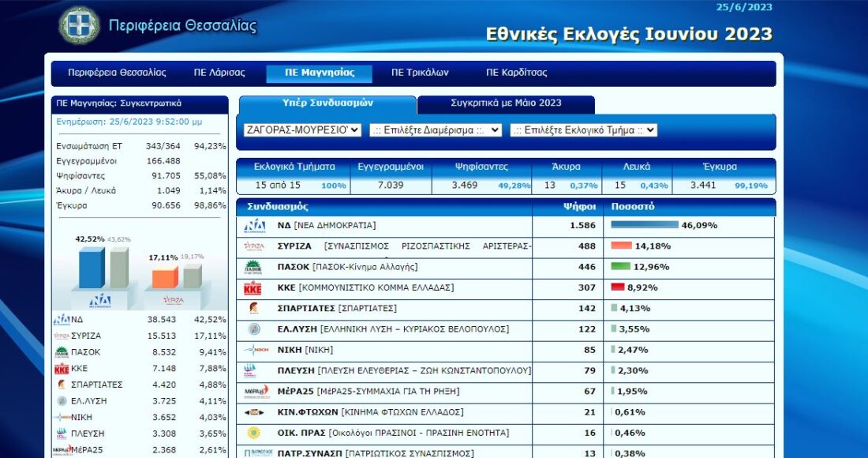Viewport: 868px width, 458px height.
Task: Click the ΟΙΚ. ΠΡΑΣ sunflower logo
Action: (x=253, y=433)
